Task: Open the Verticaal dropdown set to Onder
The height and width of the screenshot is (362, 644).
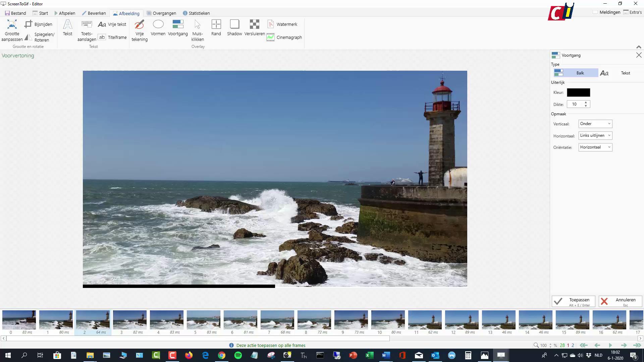Action: point(595,124)
